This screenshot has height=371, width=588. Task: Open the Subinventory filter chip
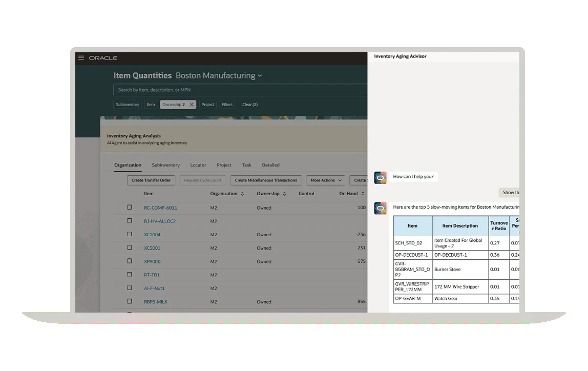coord(128,105)
